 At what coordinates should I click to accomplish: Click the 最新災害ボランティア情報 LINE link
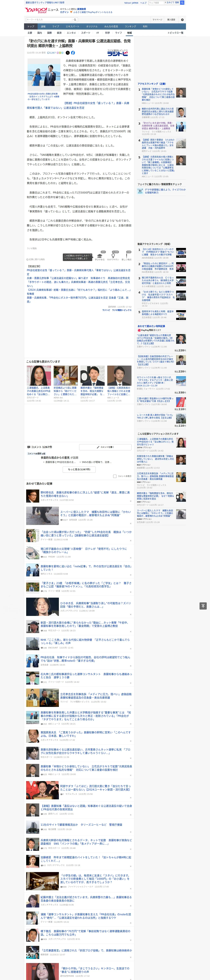[45, 3]
